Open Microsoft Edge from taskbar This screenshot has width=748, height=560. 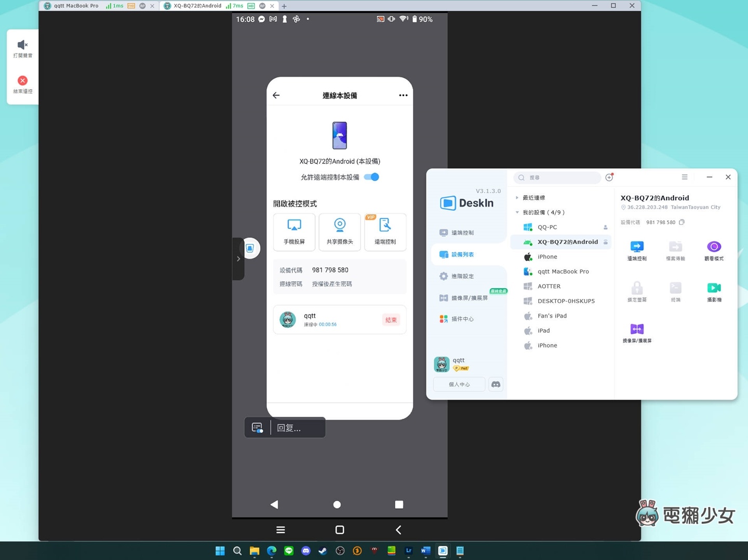[x=272, y=551]
